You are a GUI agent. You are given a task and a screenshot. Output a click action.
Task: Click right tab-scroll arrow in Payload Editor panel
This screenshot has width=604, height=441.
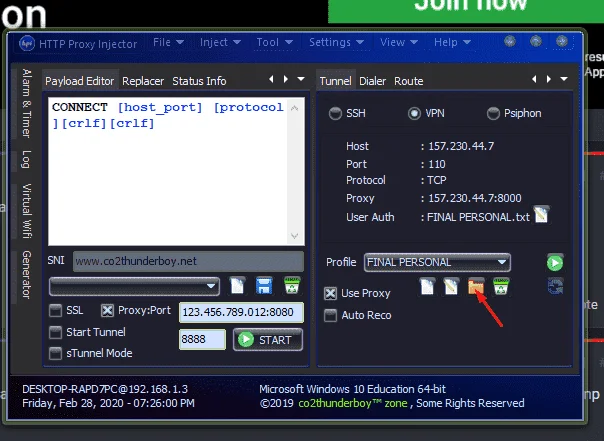(x=286, y=79)
